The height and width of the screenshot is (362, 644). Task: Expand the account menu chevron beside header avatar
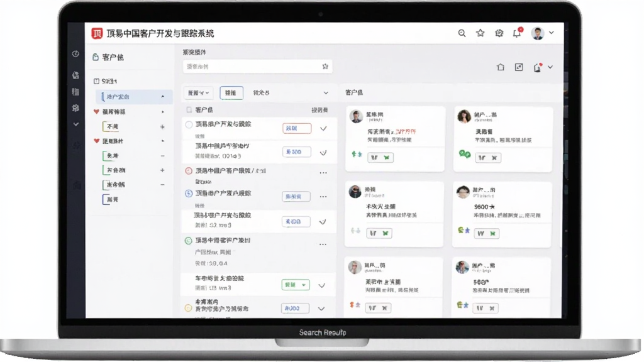click(x=552, y=33)
